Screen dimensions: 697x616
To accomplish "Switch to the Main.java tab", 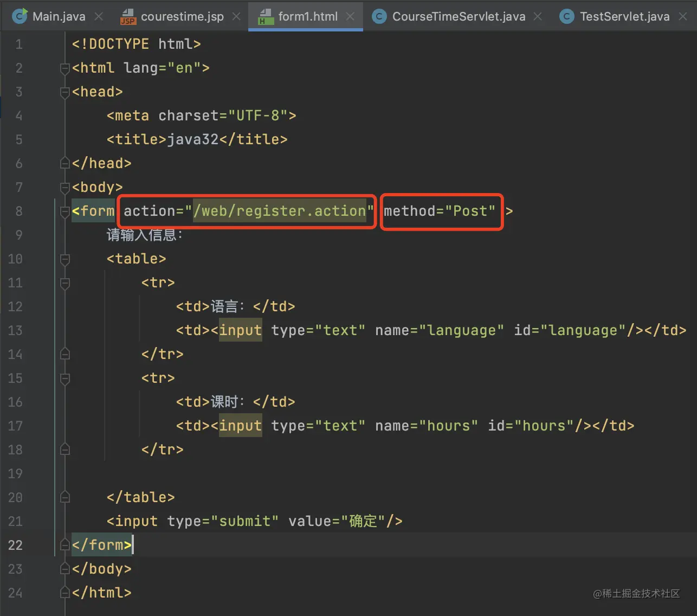I will pyautogui.click(x=59, y=16).
